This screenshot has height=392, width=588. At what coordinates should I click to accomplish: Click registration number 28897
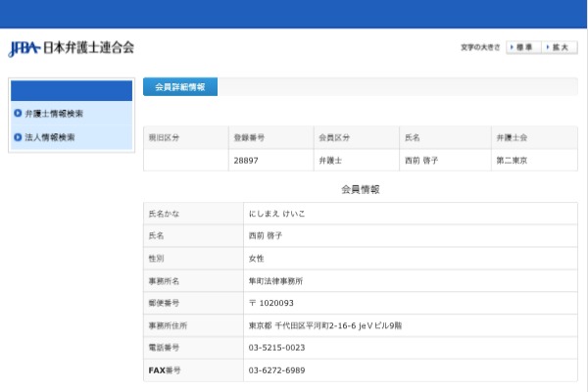point(246,161)
